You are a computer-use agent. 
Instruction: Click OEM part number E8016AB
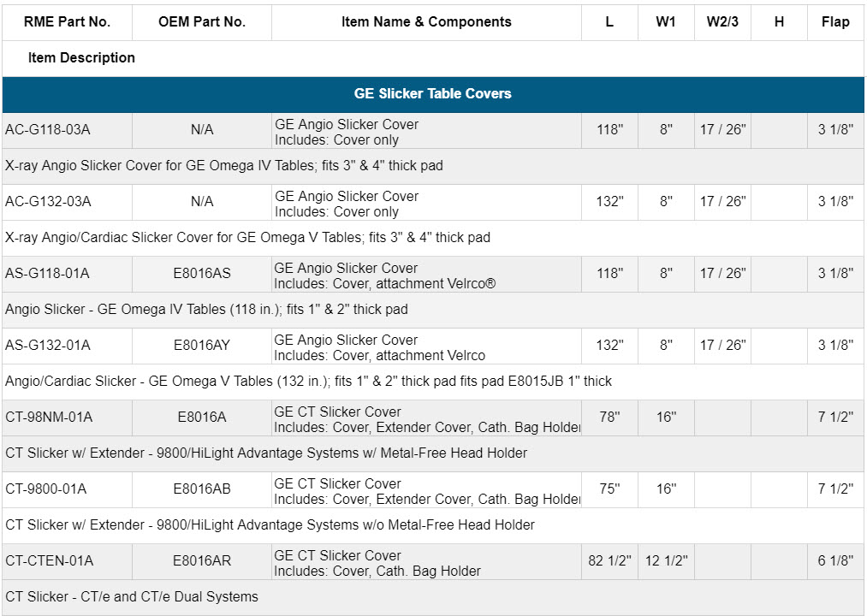202,489
